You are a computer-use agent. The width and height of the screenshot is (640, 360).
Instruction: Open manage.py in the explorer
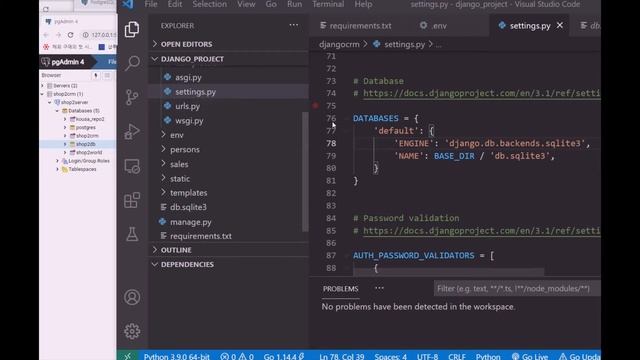191,222
